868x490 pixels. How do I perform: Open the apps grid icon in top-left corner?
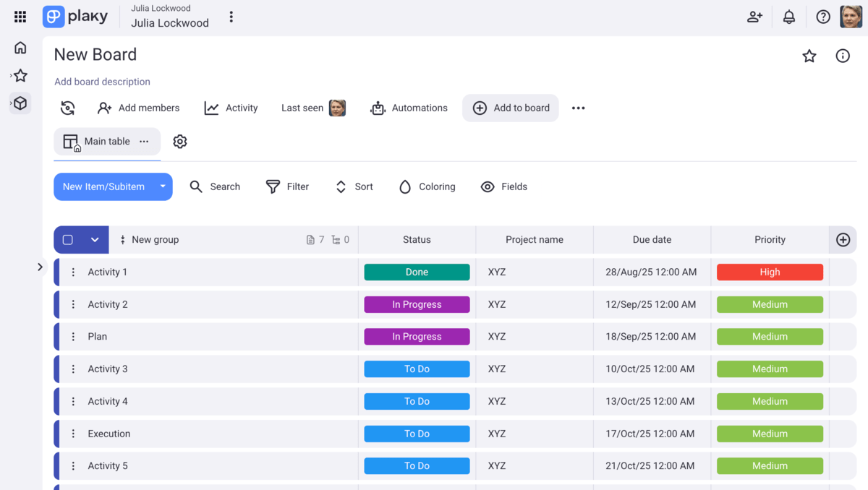click(20, 16)
